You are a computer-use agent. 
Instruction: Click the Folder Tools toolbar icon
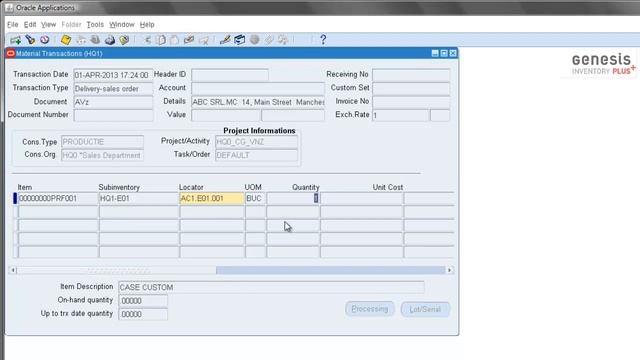[x=283, y=40]
